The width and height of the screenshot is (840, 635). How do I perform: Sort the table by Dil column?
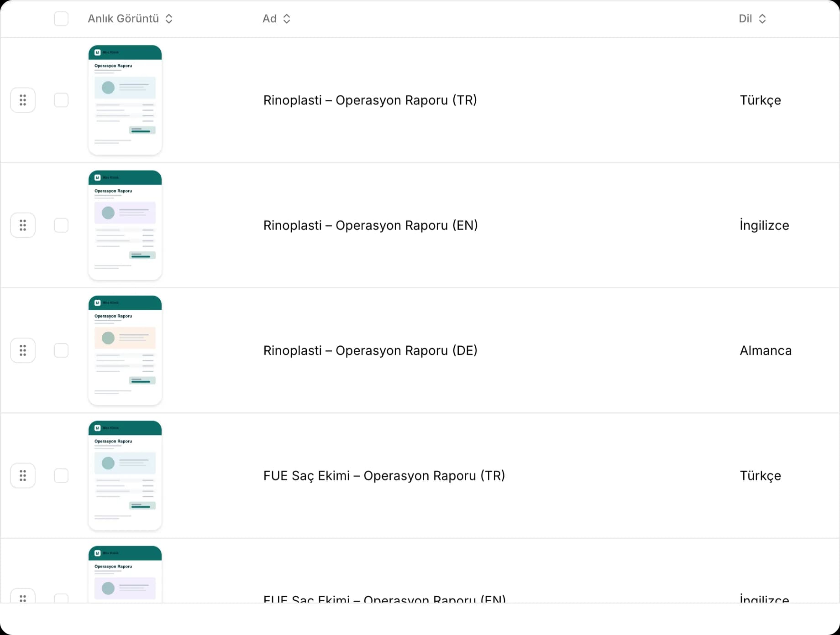point(752,19)
